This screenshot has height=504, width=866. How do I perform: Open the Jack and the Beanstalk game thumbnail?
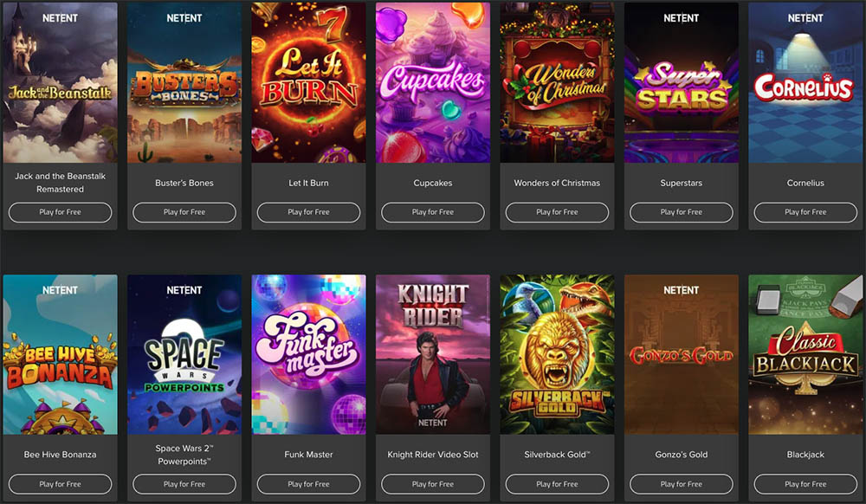61,82
